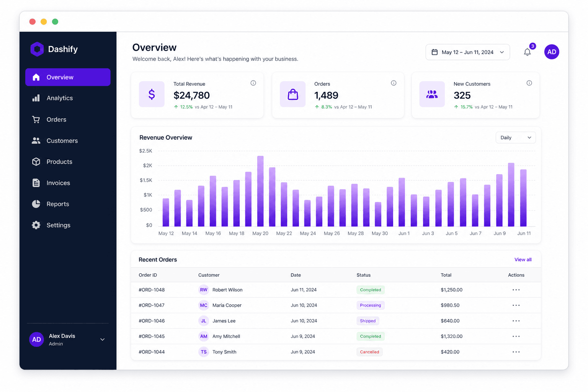This screenshot has height=392, width=588.
Task: Open the May 12 – Jun 11, 2024 date dropdown
Action: pos(467,52)
